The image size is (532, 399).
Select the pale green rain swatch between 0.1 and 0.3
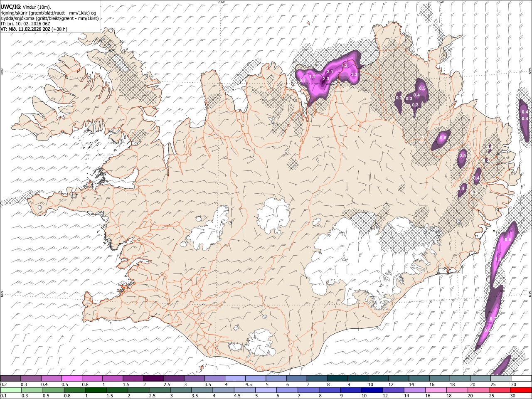point(11,390)
